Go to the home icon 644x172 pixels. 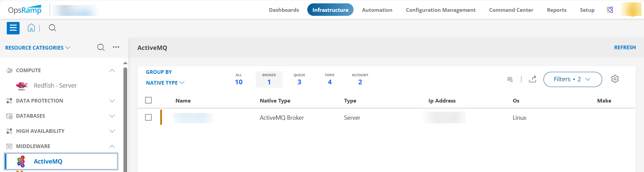coord(31,28)
